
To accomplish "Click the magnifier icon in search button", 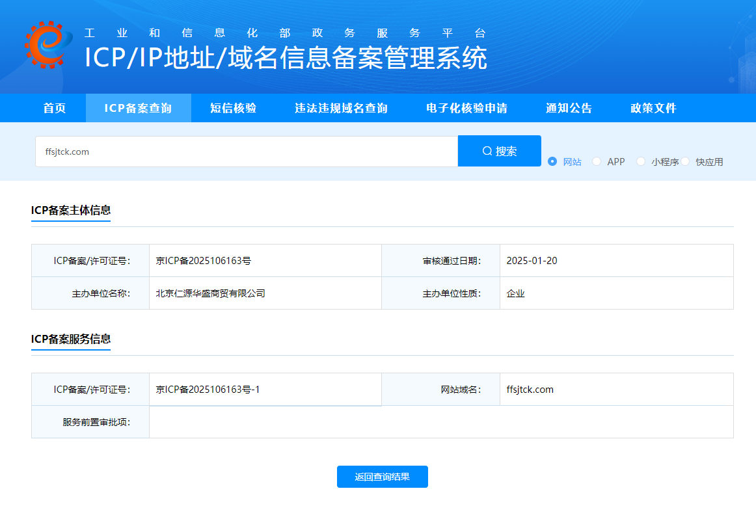I will (x=487, y=151).
